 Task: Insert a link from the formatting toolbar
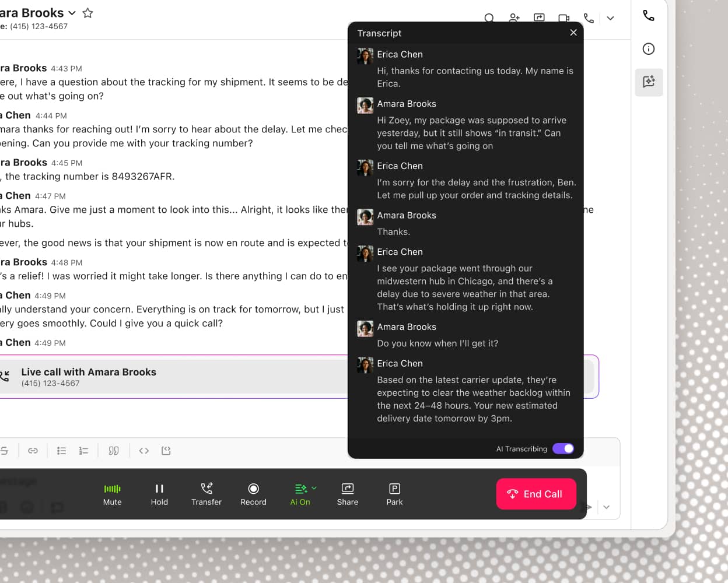click(33, 451)
